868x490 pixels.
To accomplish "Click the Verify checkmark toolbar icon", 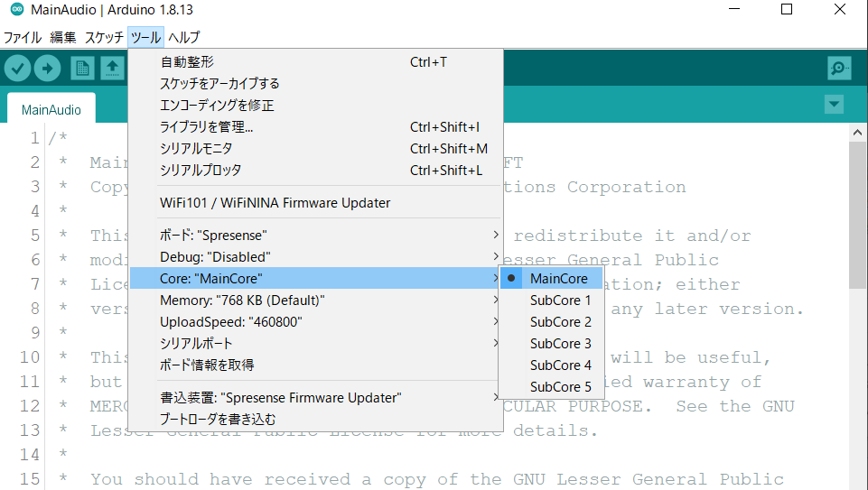I will (x=18, y=69).
